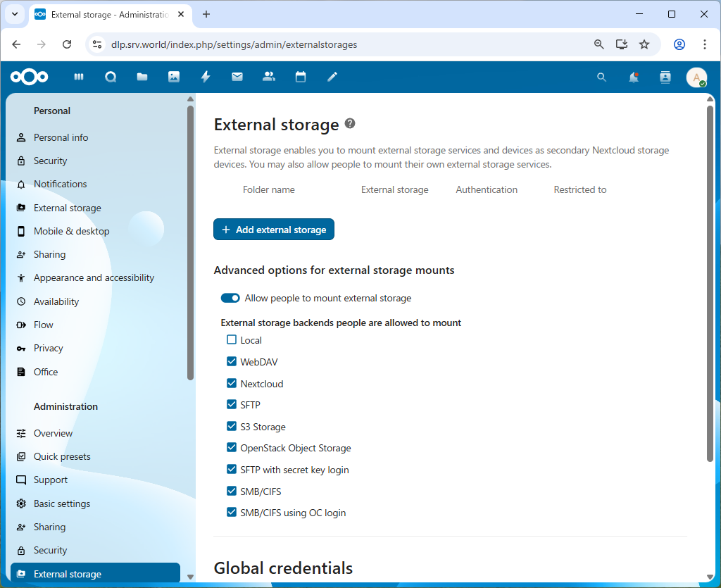Screen dimensions: 721x588
Task: View site information icon in address bar
Action: [x=97, y=44]
